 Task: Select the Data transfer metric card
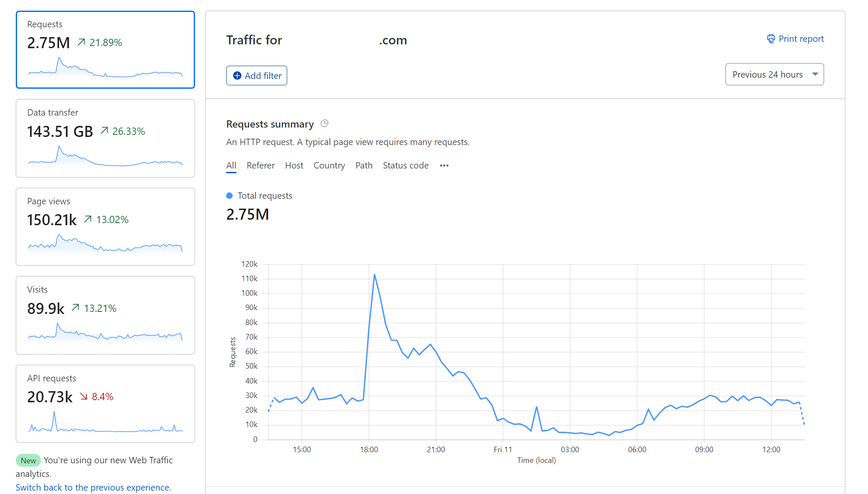(x=105, y=138)
